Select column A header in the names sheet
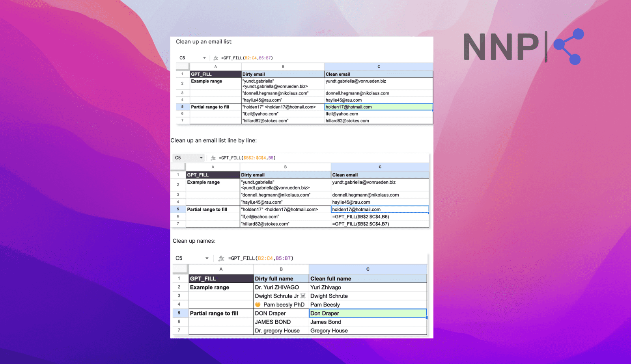This screenshot has width=631, height=364. (x=221, y=269)
